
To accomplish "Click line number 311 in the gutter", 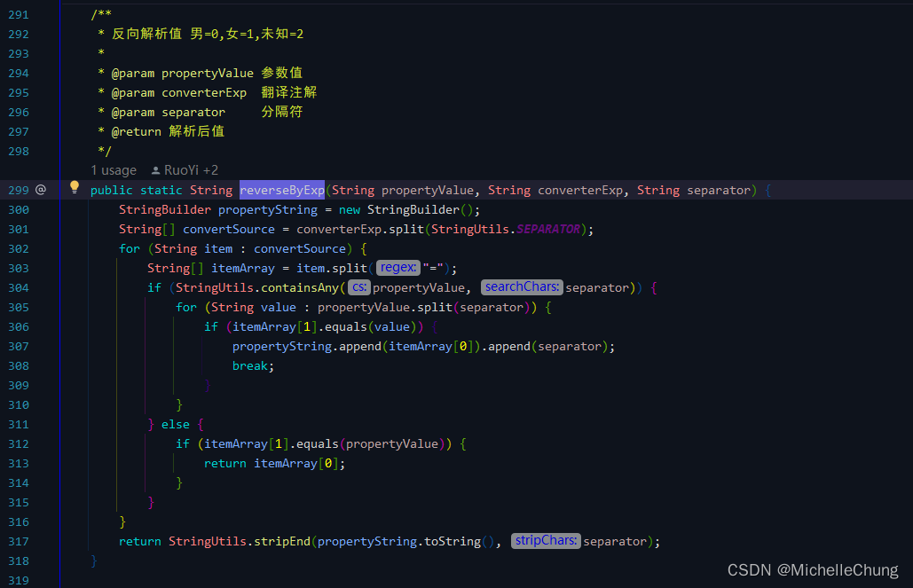I will pos(19,425).
